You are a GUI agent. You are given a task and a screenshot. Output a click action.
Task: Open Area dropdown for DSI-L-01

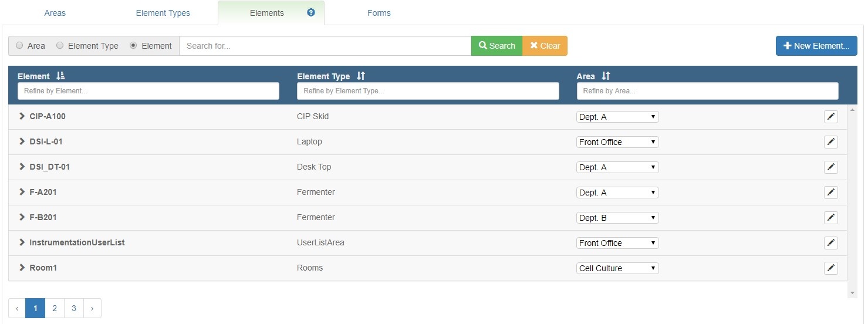pyautogui.click(x=617, y=142)
